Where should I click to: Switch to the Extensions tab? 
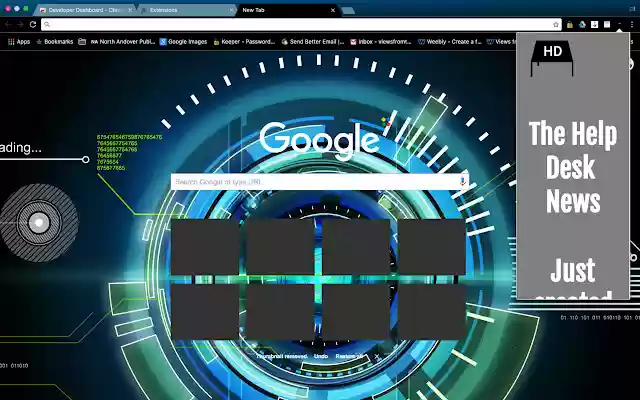click(186, 10)
